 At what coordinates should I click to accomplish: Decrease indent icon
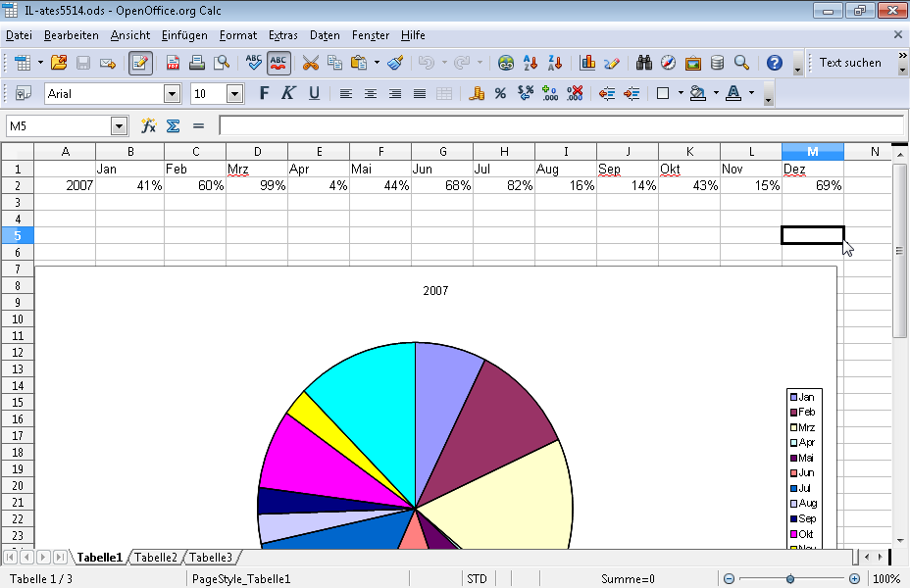click(x=607, y=93)
